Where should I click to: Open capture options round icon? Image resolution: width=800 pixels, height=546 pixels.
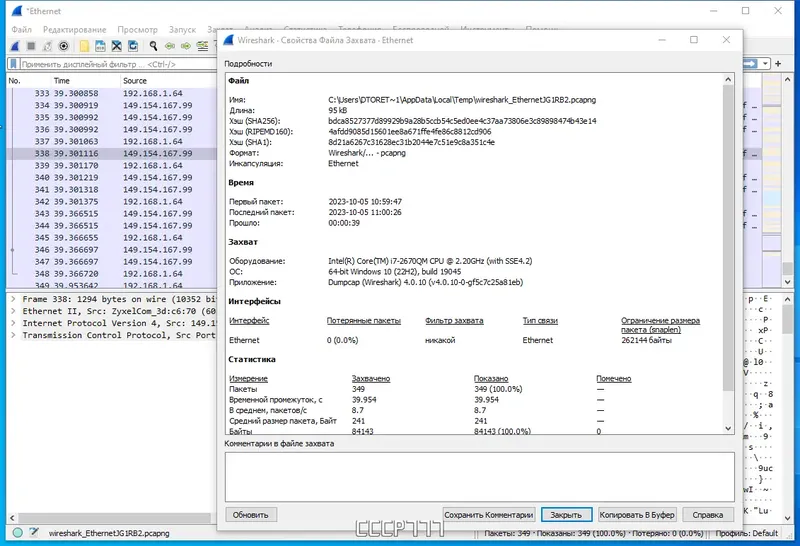click(x=63, y=46)
